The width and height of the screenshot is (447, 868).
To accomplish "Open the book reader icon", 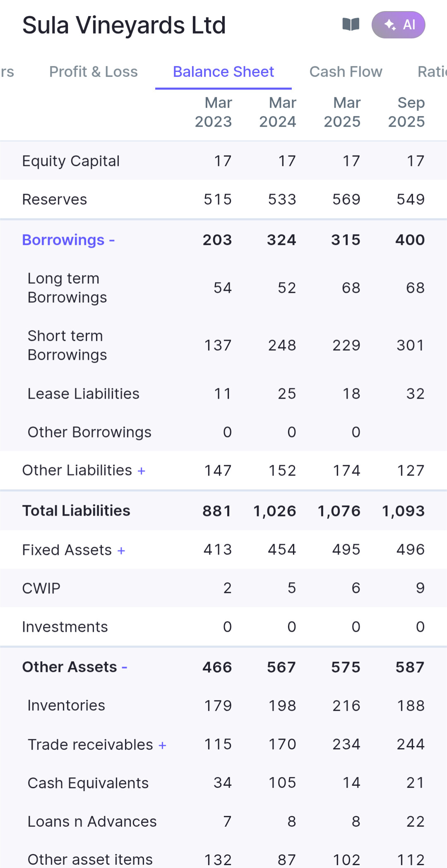I will coord(351,25).
